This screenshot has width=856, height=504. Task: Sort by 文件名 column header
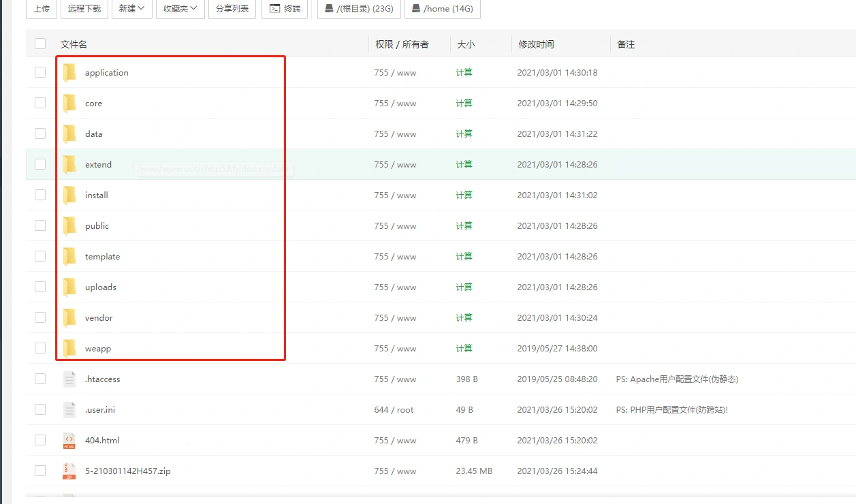pos(74,44)
